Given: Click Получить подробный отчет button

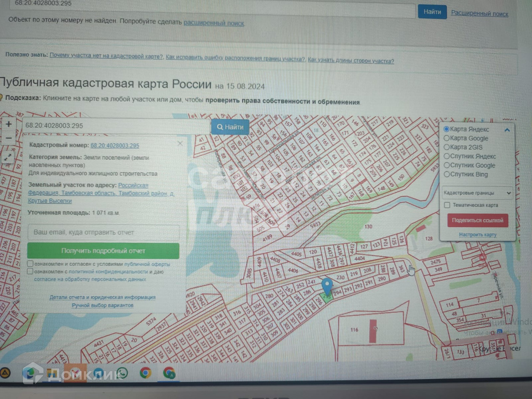Looking at the screenshot, I should click(103, 251).
